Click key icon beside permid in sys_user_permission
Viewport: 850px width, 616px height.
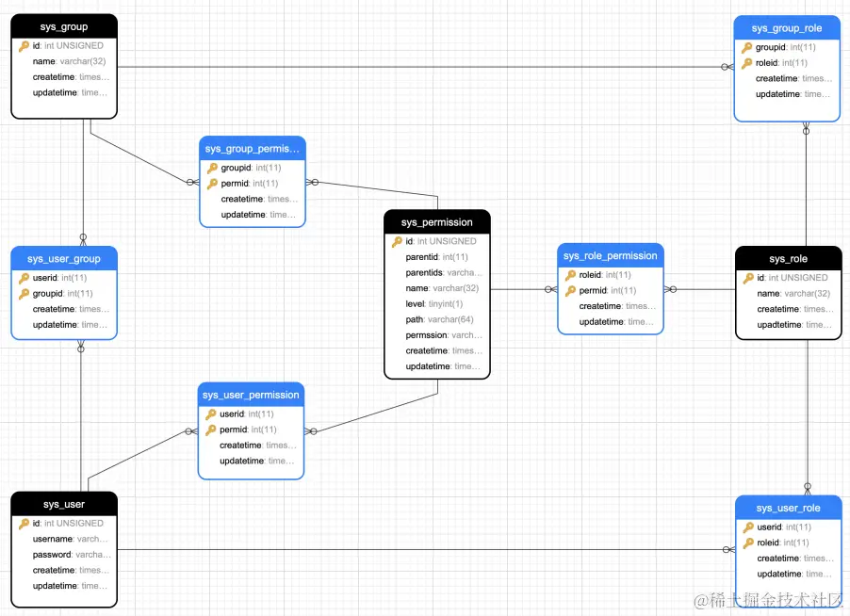pos(211,430)
